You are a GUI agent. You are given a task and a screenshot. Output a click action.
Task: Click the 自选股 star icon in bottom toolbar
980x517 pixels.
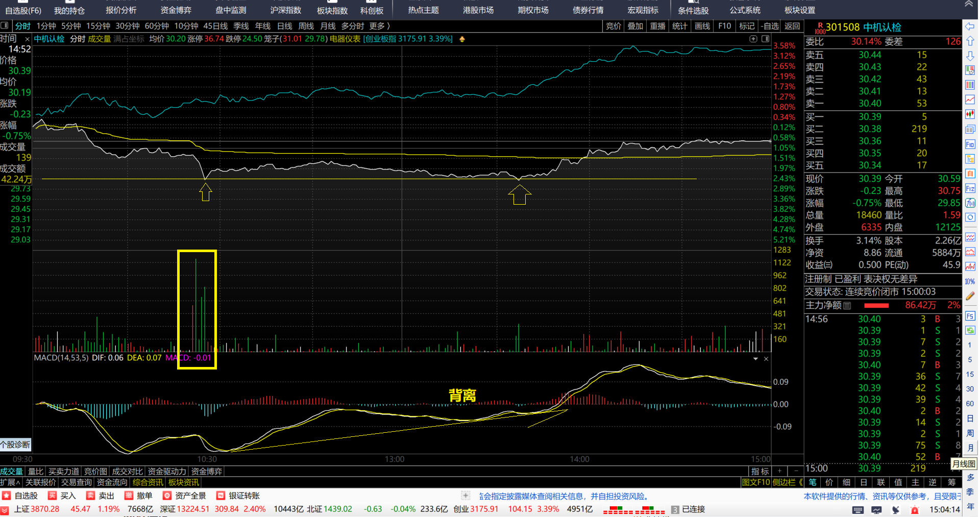[6, 496]
